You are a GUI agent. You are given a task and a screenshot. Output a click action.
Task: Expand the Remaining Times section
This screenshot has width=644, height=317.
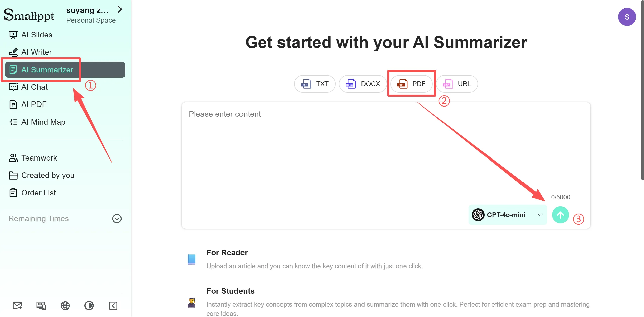click(x=117, y=219)
